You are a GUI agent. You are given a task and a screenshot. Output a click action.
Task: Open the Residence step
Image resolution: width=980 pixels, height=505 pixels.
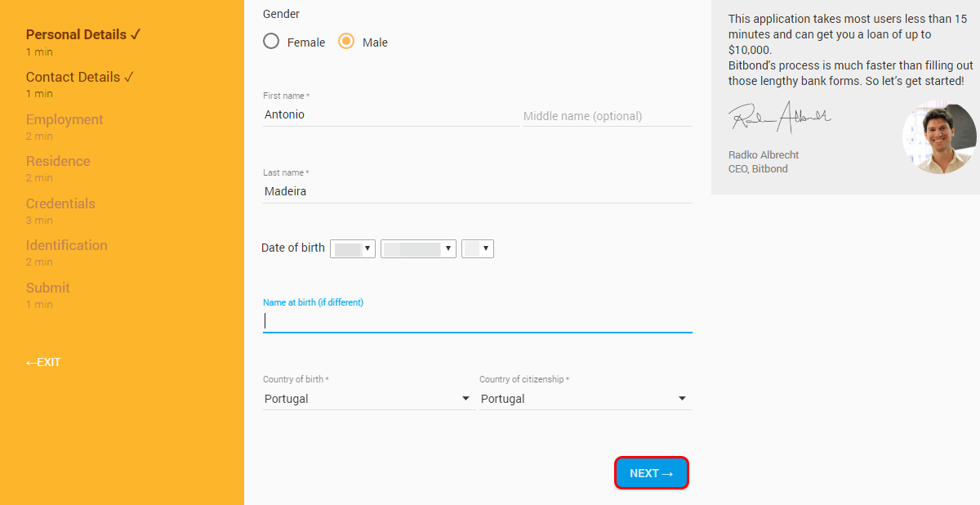[x=58, y=161]
